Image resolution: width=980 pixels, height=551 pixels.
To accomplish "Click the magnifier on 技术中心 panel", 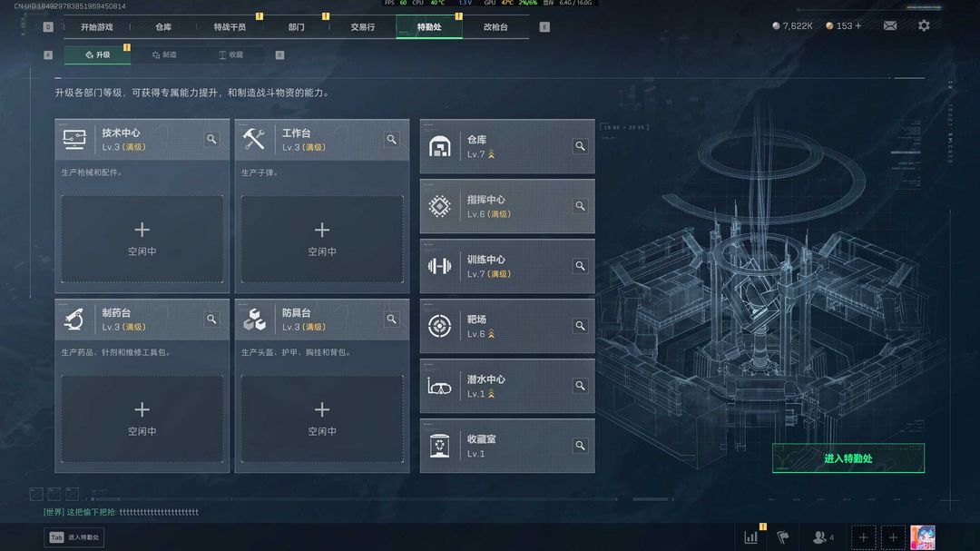I will pyautogui.click(x=211, y=139).
